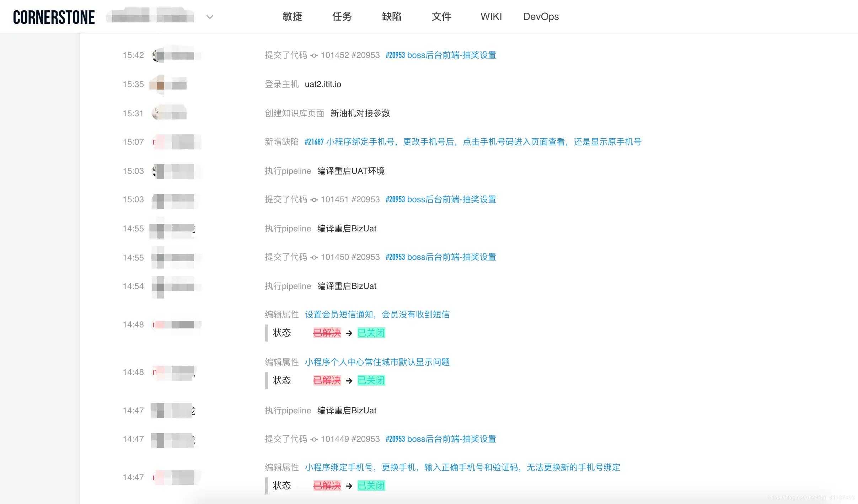
Task: Click the commit icon next to 101450
Action: click(313, 257)
